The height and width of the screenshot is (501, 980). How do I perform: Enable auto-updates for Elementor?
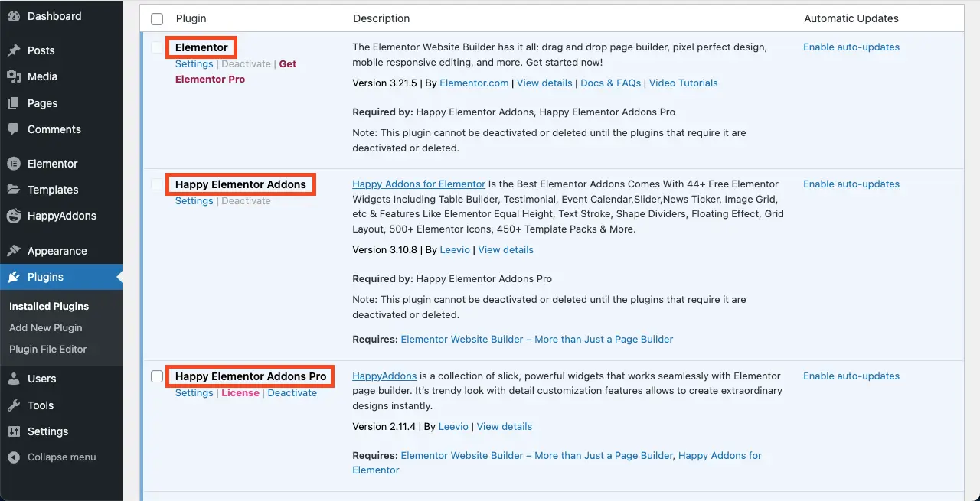851,47
